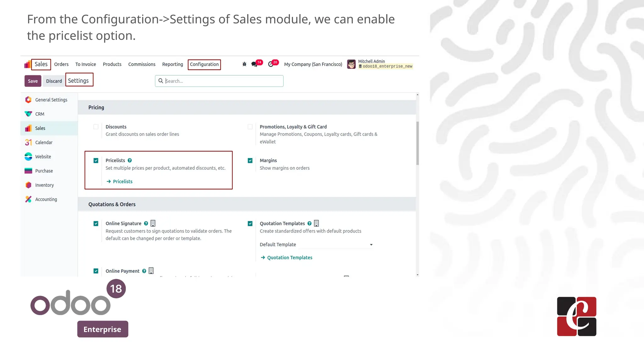The height and width of the screenshot is (362, 644).
Task: Open the Commissions menu
Action: [142, 64]
